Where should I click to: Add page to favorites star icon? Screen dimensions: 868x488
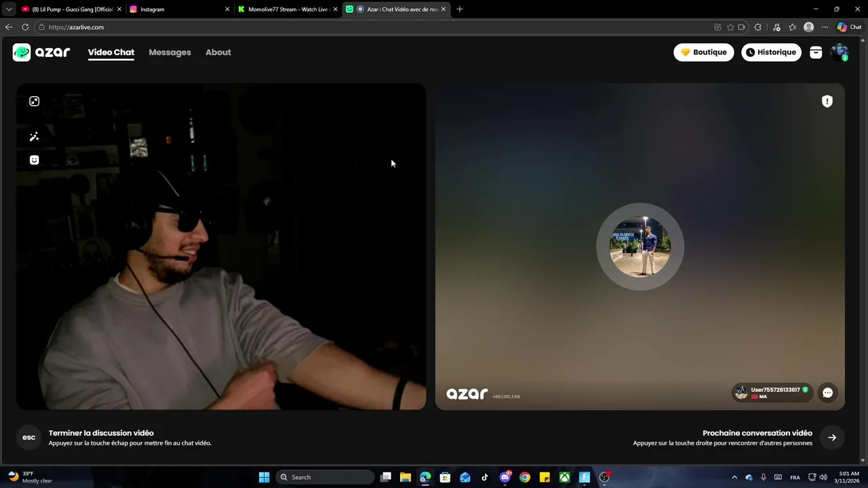click(x=730, y=27)
